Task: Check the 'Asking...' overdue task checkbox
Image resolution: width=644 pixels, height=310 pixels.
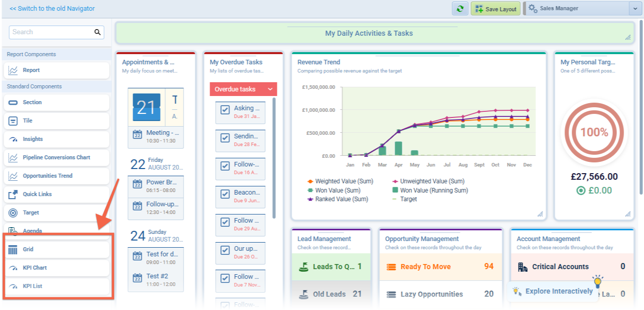Action: tap(225, 110)
